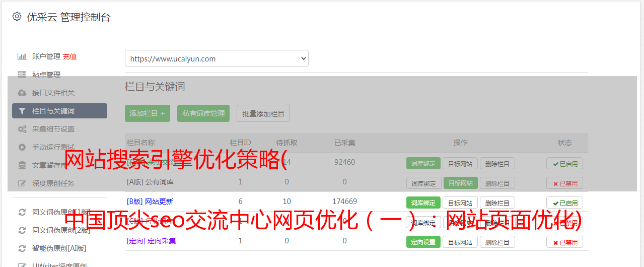Click the [A版] 公有词库 row name
Viewport: 644px width, 267px height.
pos(150,182)
